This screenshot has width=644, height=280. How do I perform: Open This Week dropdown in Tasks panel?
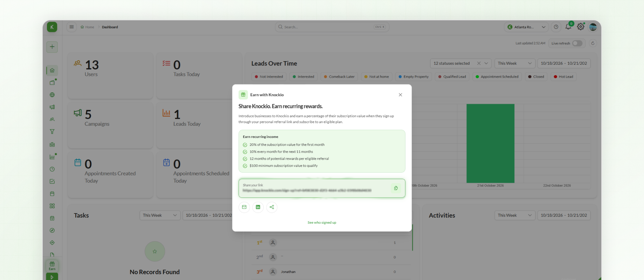coord(160,215)
